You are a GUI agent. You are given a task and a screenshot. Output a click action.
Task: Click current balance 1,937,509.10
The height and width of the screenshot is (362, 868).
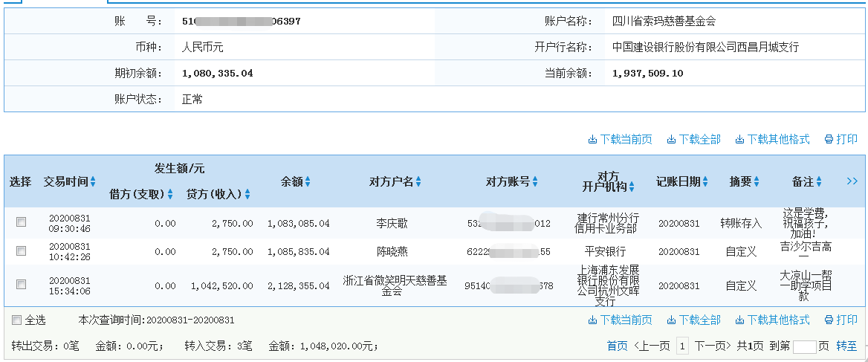[x=648, y=73]
